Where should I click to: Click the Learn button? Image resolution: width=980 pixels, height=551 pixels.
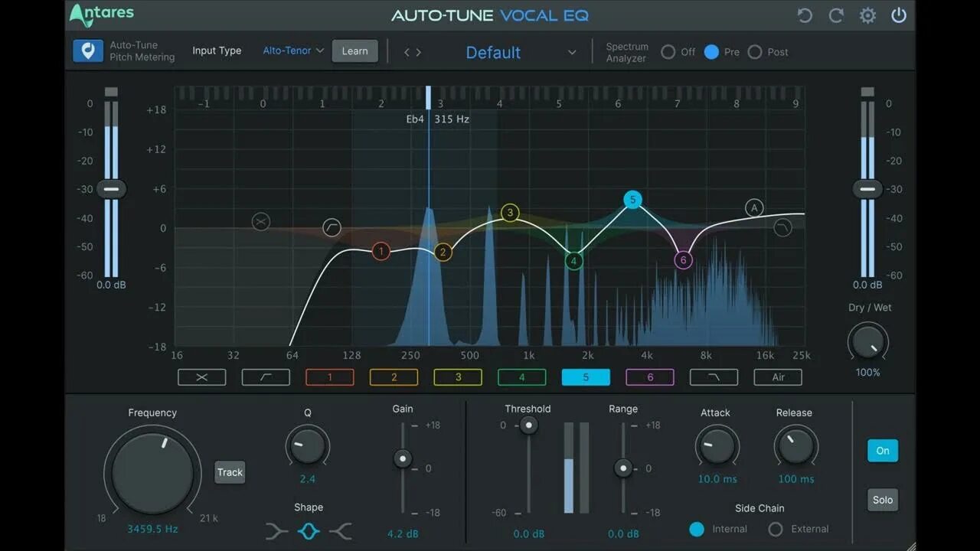[354, 51]
